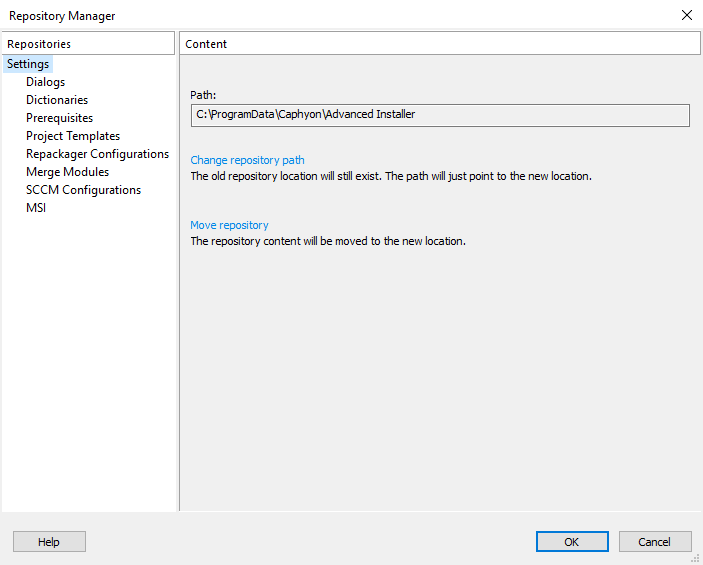The height and width of the screenshot is (565, 703).
Task: Open SCCM Configurations item
Action: [83, 190]
